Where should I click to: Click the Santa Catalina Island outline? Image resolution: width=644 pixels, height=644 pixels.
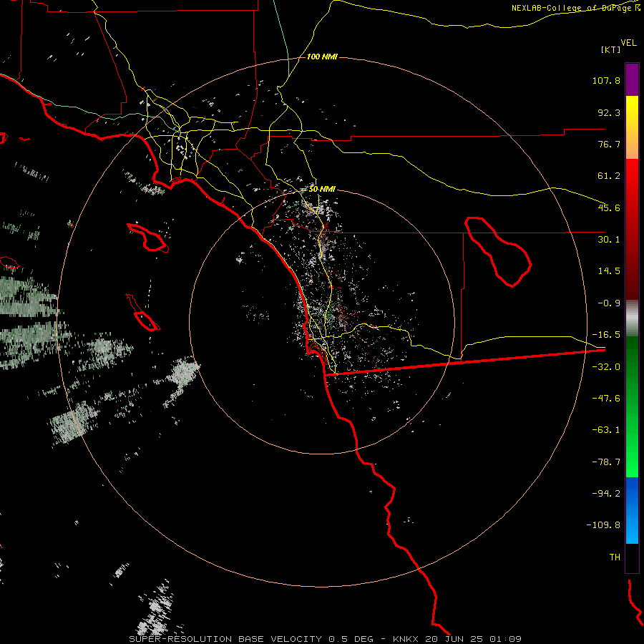148,238
